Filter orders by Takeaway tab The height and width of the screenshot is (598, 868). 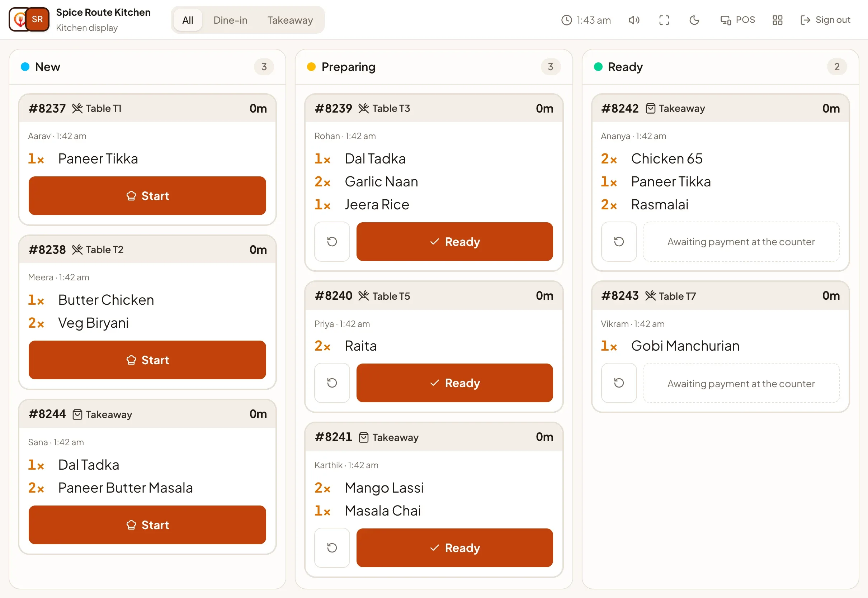(290, 20)
